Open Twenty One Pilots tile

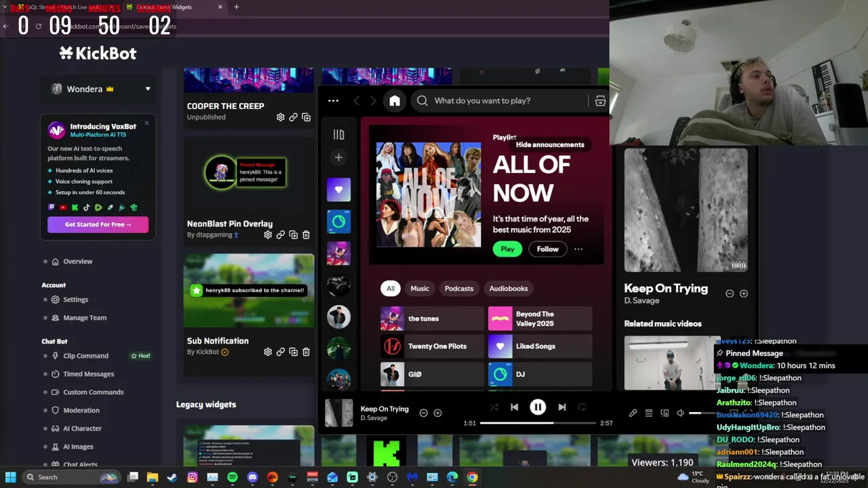[x=432, y=346]
